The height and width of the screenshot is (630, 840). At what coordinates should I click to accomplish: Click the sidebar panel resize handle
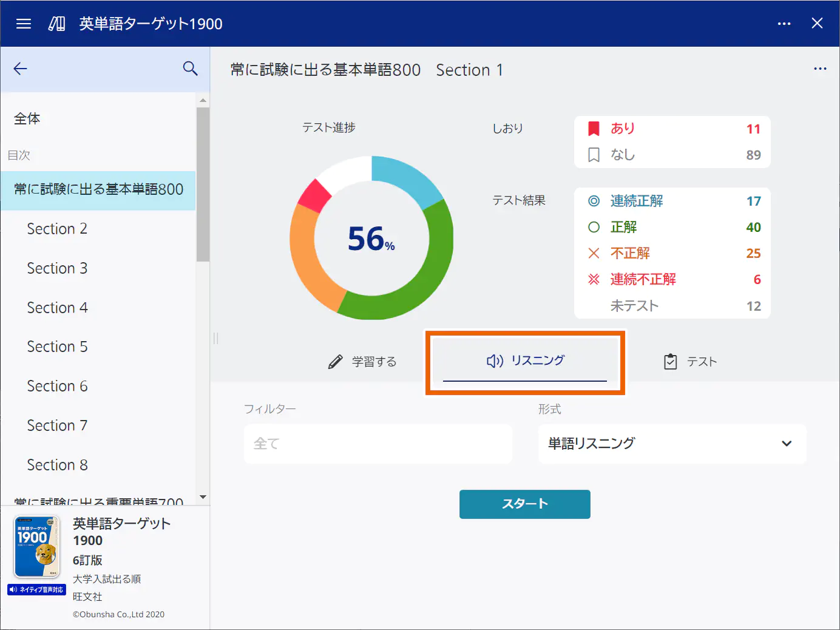pos(215,339)
